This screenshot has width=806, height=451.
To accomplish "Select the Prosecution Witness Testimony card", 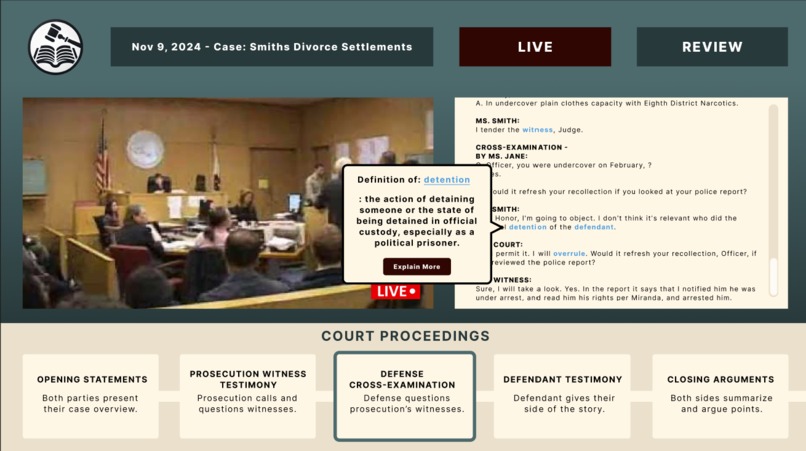I will point(248,396).
